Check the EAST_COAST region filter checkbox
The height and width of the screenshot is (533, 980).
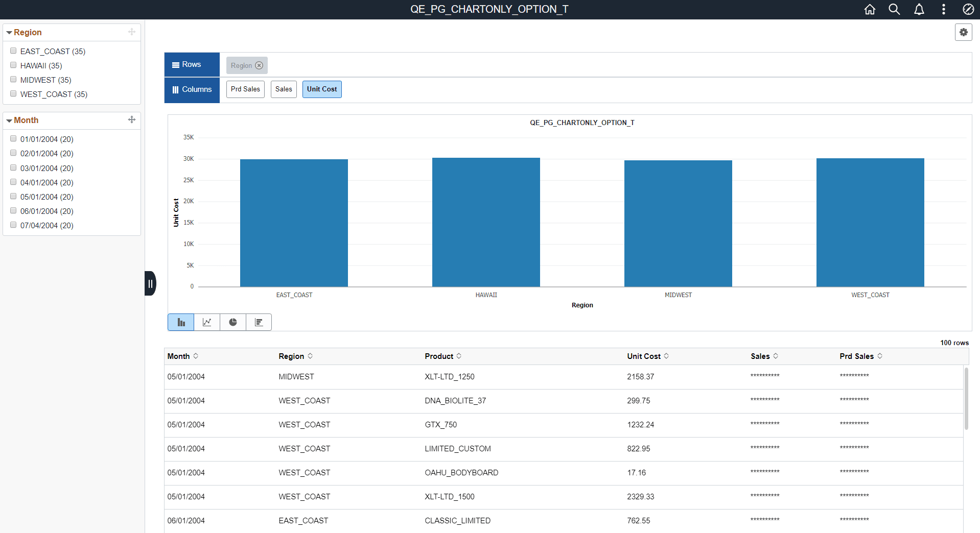point(13,50)
